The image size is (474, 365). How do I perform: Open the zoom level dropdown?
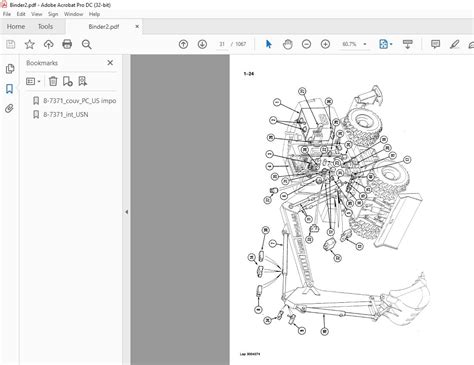(x=365, y=44)
